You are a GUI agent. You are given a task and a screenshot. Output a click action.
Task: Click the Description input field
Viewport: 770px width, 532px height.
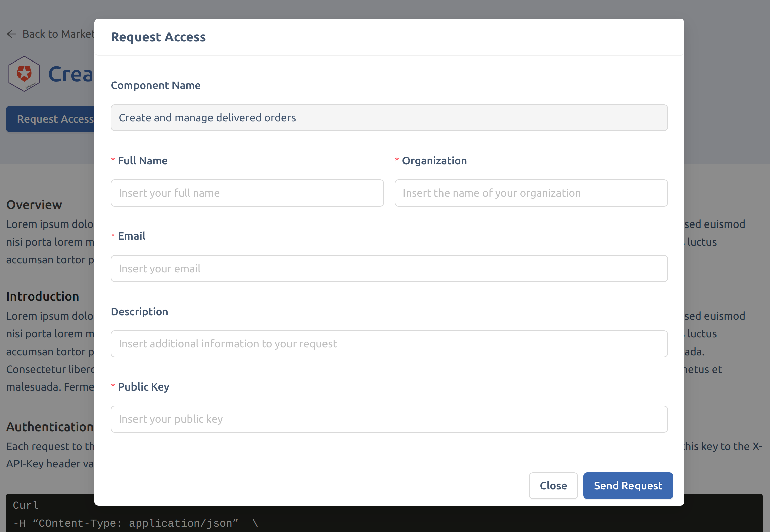pos(389,343)
